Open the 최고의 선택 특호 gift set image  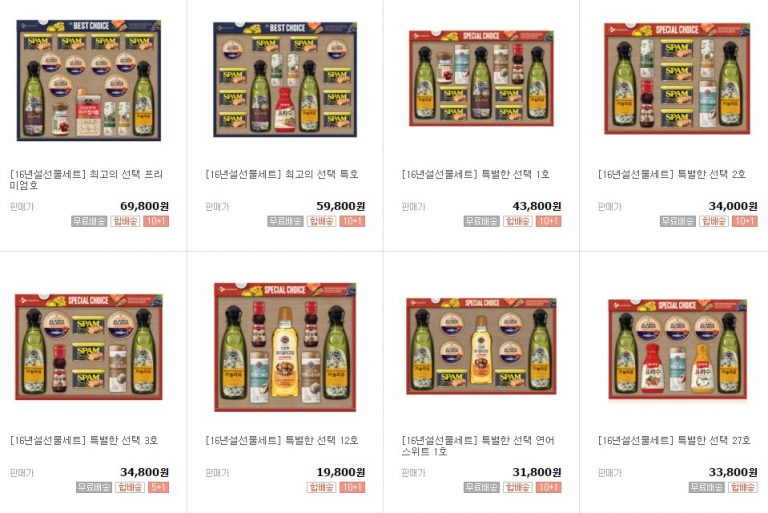285,79
